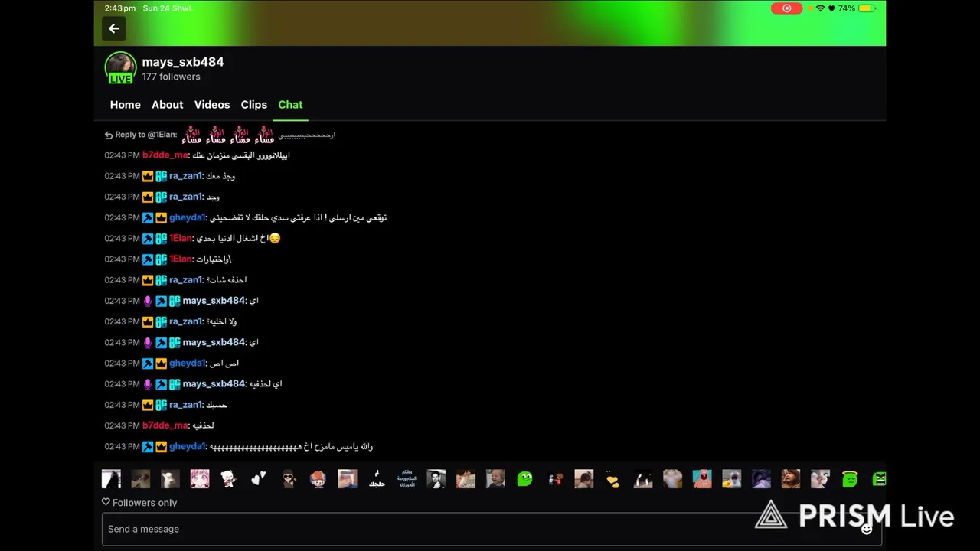Click the message text 'حسبك'
Screen dimensions: 980x551
[x=217, y=405]
